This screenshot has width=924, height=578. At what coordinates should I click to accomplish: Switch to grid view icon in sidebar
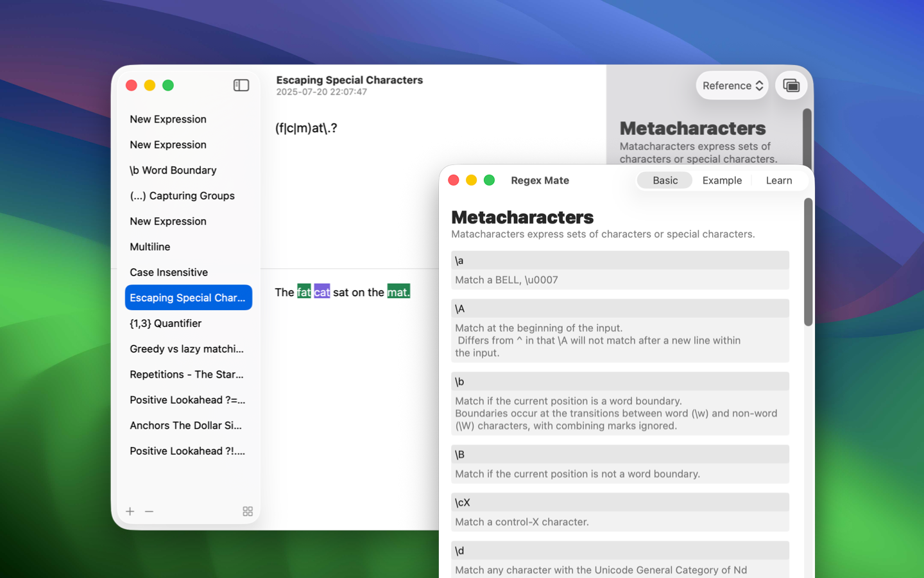[x=248, y=511]
